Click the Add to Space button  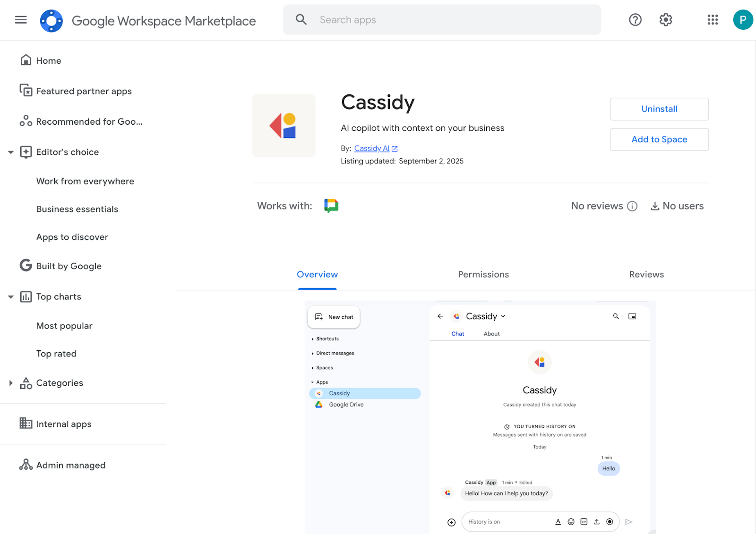coord(659,139)
